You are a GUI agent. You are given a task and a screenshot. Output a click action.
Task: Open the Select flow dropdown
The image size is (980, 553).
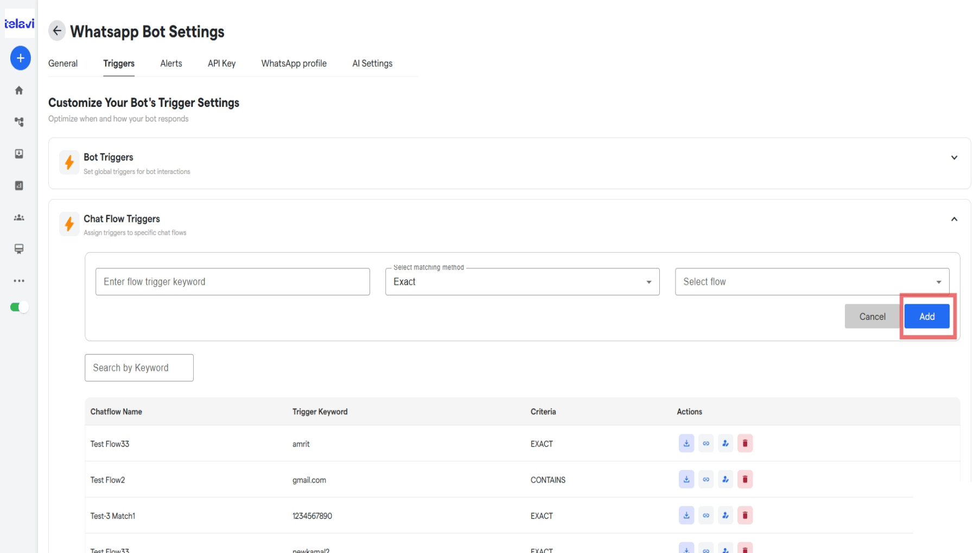pyautogui.click(x=812, y=282)
